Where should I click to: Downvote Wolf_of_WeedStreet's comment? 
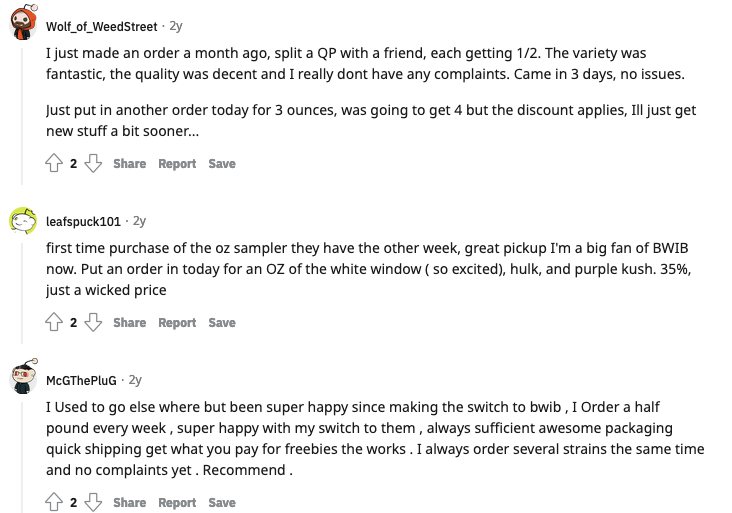(x=93, y=163)
